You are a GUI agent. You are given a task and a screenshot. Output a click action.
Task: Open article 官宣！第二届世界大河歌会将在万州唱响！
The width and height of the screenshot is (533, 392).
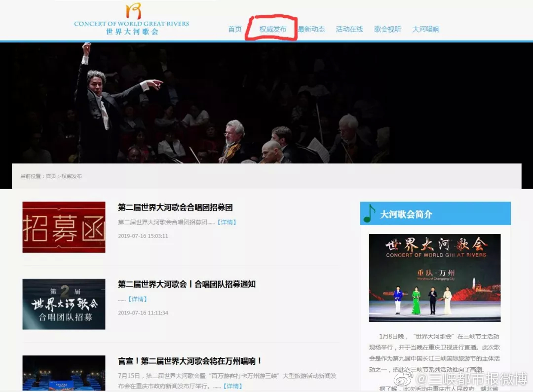pyautogui.click(x=190, y=361)
